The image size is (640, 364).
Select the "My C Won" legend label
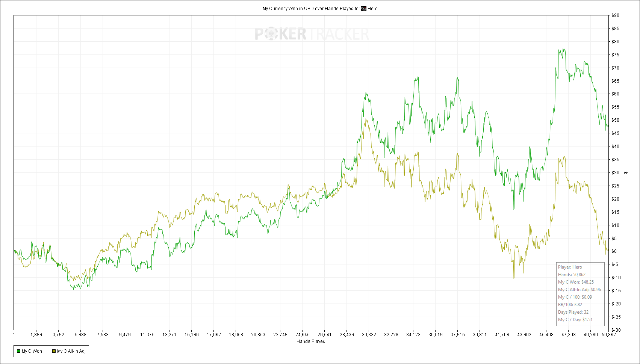point(32,351)
